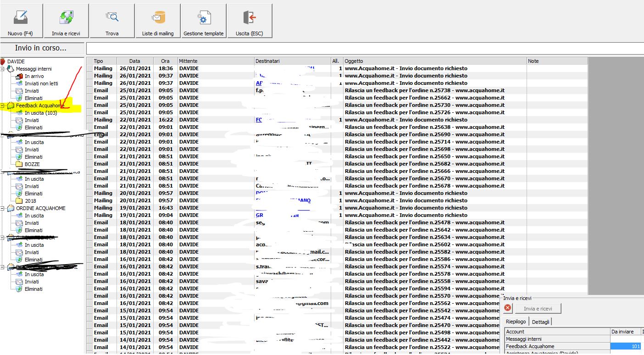
Task: Open Eliminati under ORDINE ACQUAHOME
Action: (33, 230)
